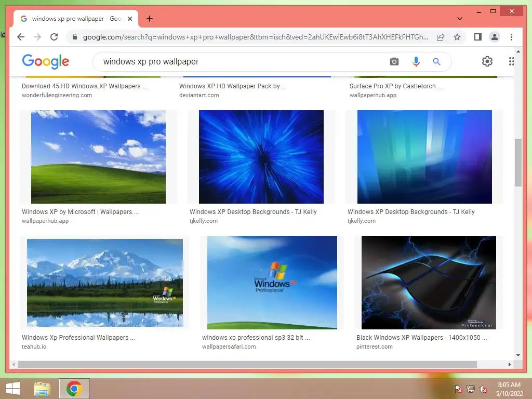The height and width of the screenshot is (399, 532).
Task: Click the forward navigation arrow
Action: point(37,37)
